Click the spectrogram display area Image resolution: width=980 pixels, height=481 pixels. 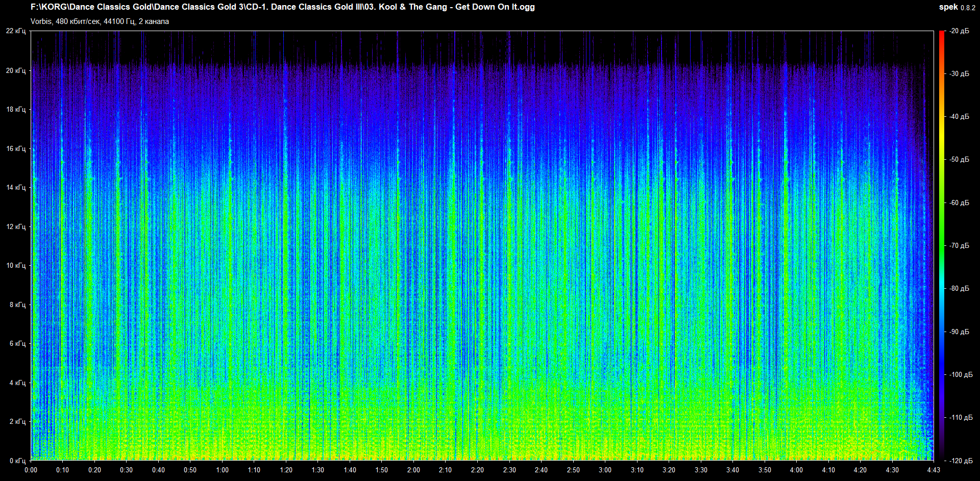point(482,246)
